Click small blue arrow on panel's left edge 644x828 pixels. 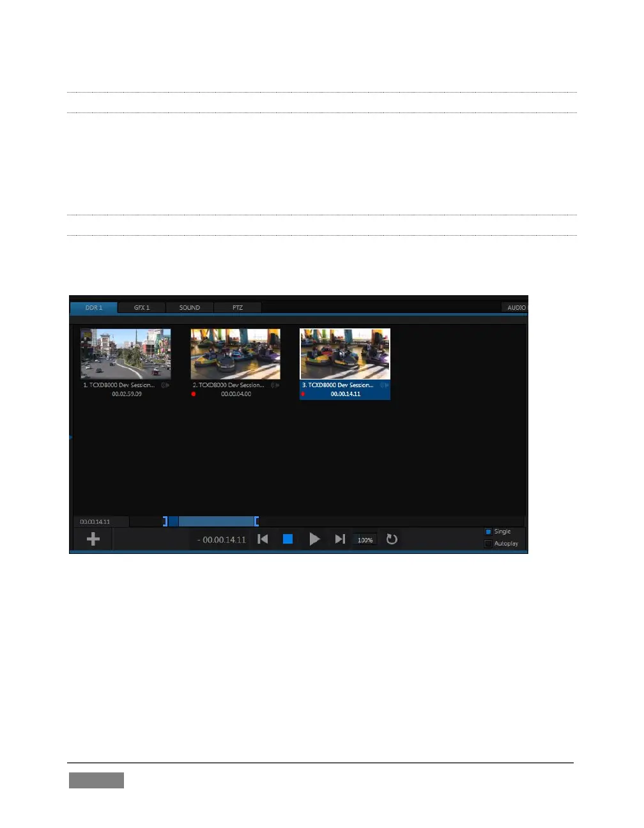[71, 438]
